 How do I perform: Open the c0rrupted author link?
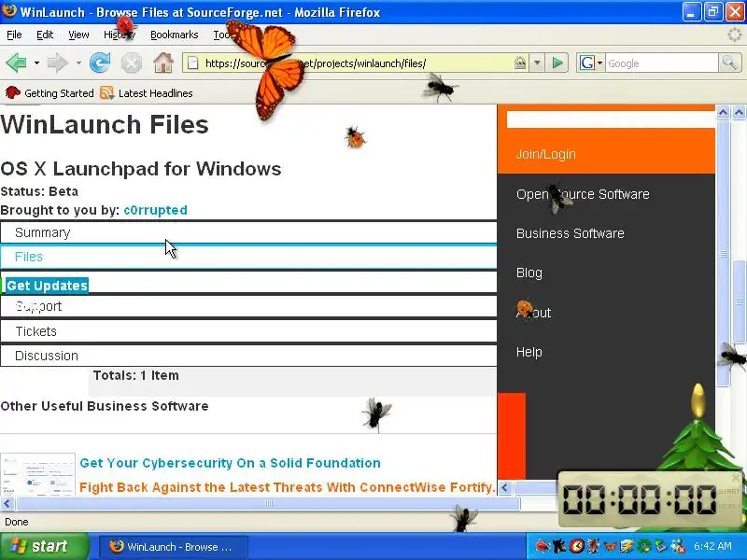155,210
